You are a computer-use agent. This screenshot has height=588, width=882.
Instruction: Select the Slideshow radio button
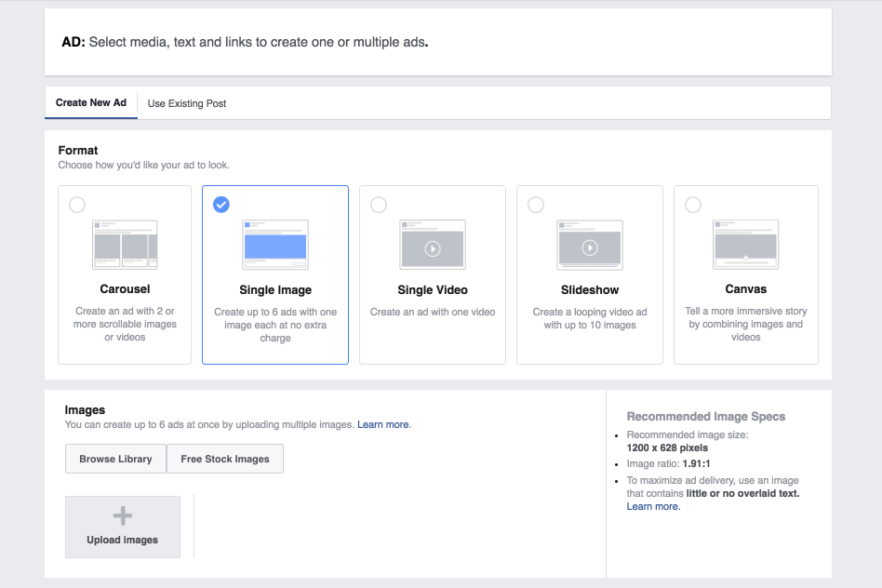click(536, 205)
